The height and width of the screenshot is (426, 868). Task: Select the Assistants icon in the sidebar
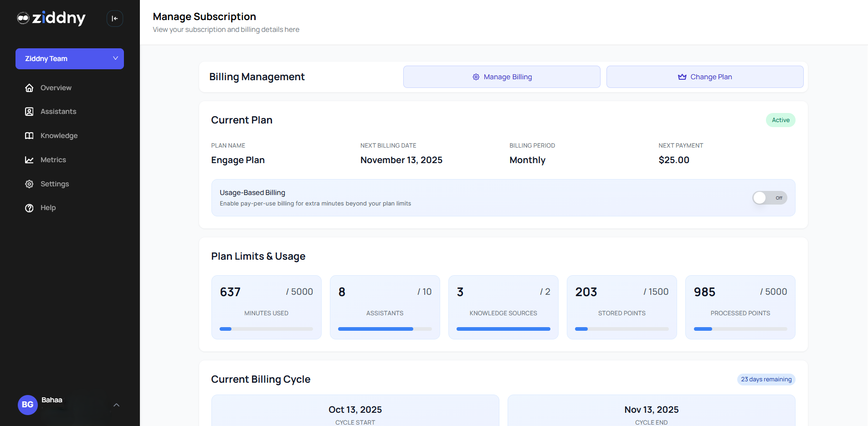29,111
